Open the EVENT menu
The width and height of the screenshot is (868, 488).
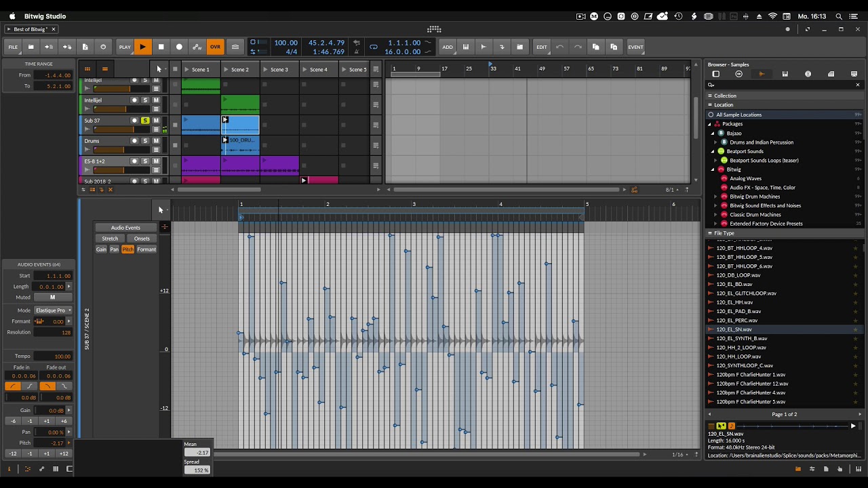coord(635,47)
